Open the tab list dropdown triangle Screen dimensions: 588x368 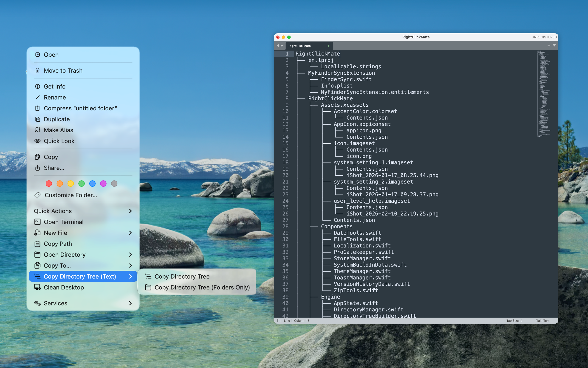[x=554, y=46]
